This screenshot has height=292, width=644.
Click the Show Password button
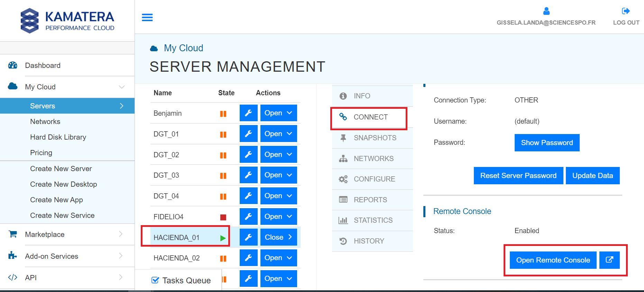coord(547,143)
